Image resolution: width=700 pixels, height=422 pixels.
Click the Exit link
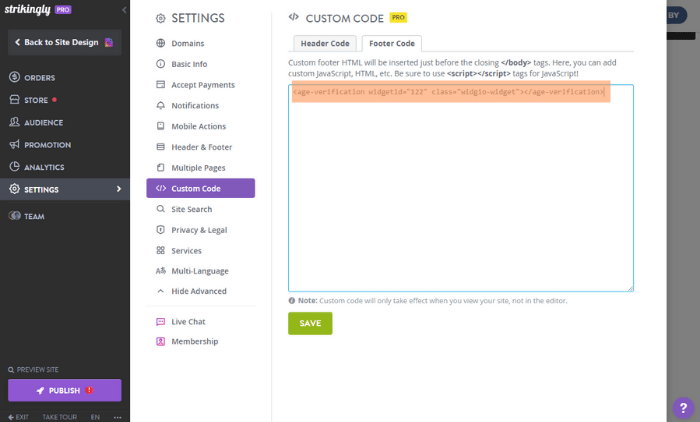(x=18, y=417)
